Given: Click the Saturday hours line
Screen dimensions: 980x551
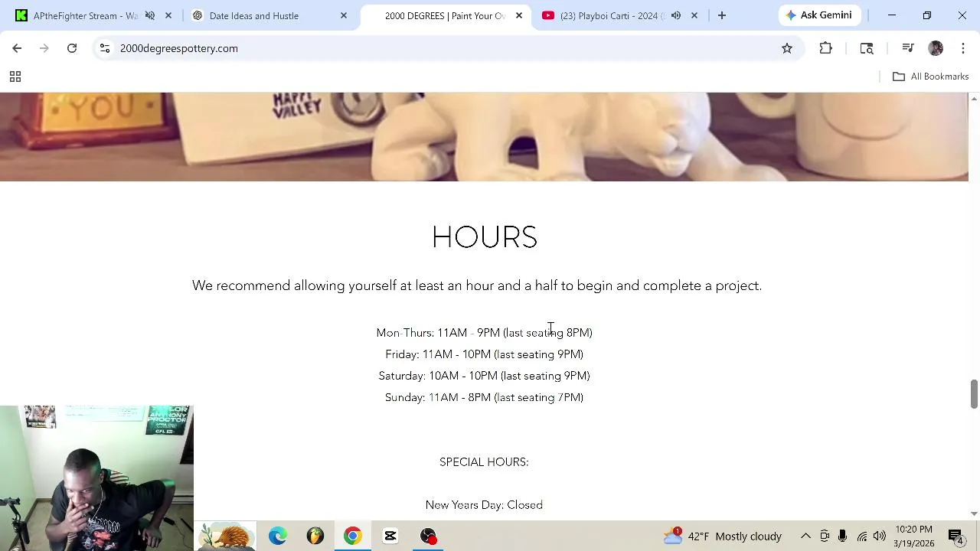Looking at the screenshot, I should [x=485, y=376].
